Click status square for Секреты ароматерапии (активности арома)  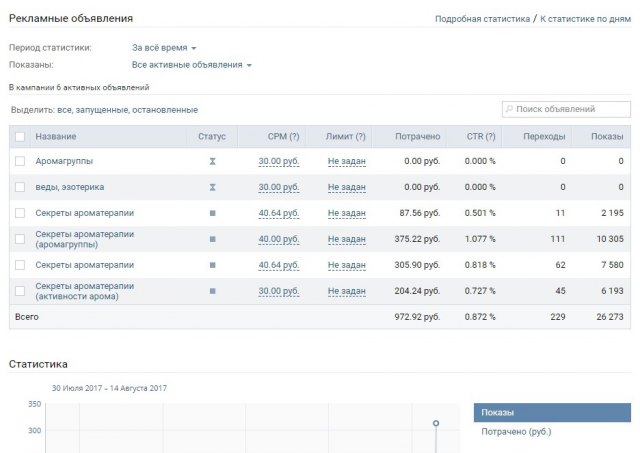pos(212,291)
